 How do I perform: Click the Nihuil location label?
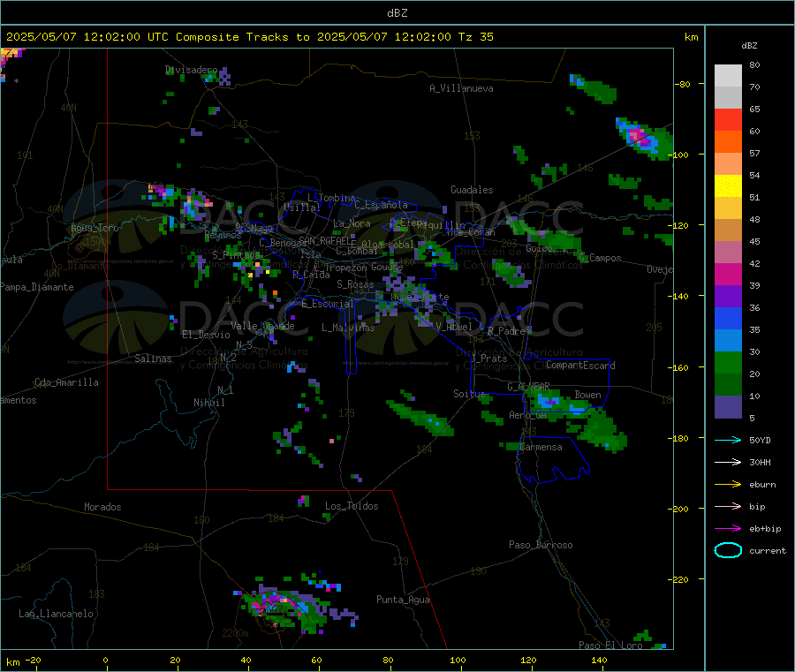(208, 403)
